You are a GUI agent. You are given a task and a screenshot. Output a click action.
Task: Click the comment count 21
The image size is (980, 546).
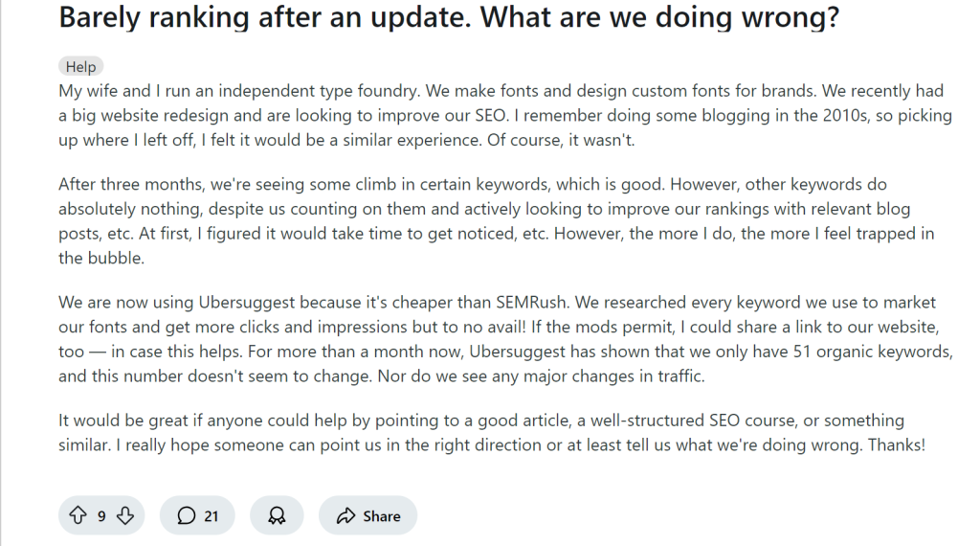pyautogui.click(x=212, y=516)
